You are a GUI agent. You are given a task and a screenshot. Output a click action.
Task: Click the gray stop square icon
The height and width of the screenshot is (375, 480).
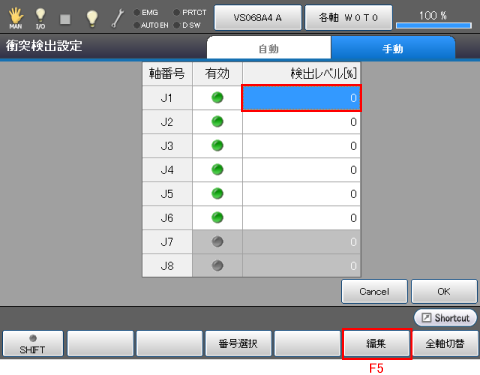(65, 19)
